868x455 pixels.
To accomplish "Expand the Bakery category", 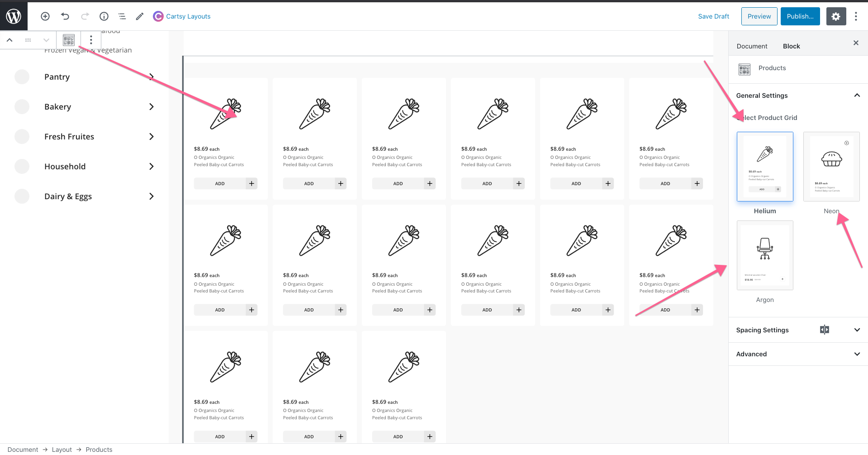I will pyautogui.click(x=152, y=106).
